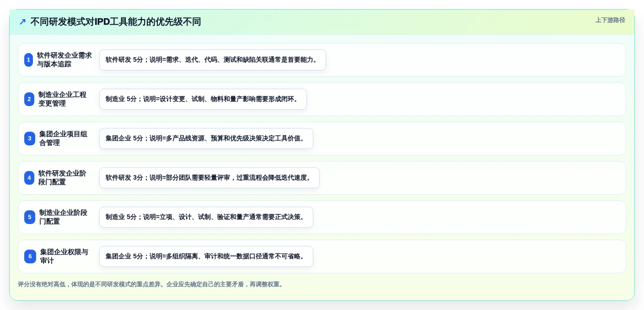Select number badge 1 for 软件研发企业需求与版本追踪
Screen dimensions: 644x310
[x=28, y=60]
